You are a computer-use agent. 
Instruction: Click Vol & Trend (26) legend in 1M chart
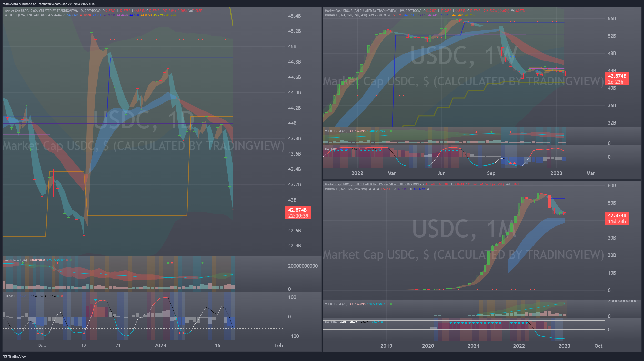(x=336, y=304)
